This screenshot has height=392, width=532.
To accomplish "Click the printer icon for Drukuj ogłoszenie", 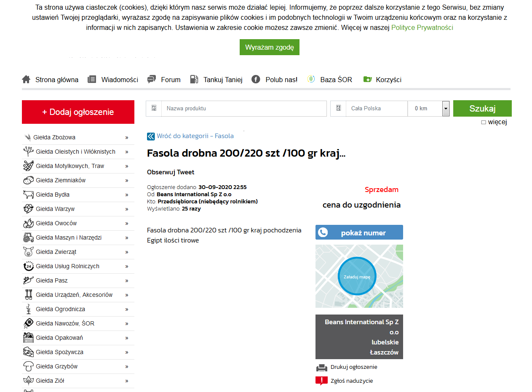I will [321, 367].
